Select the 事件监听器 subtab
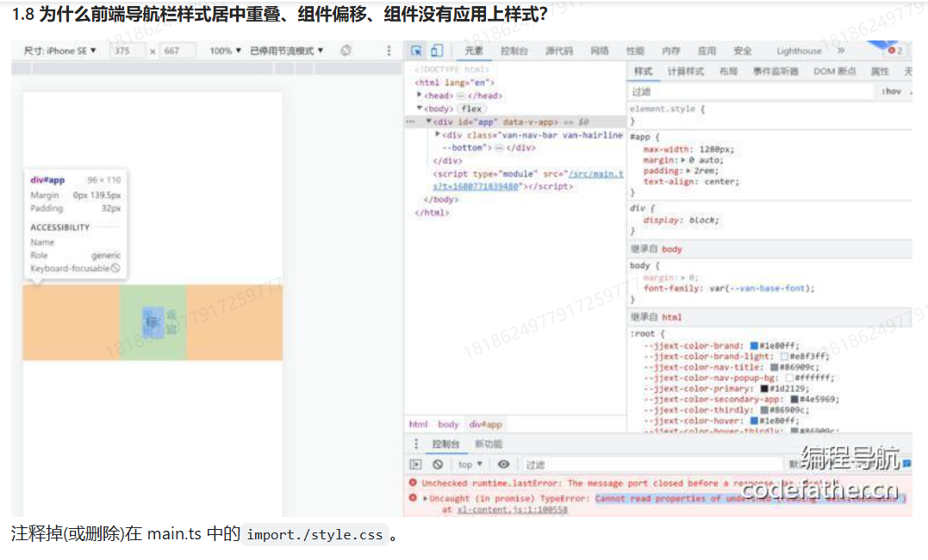This screenshot has height=560, width=928. click(775, 72)
